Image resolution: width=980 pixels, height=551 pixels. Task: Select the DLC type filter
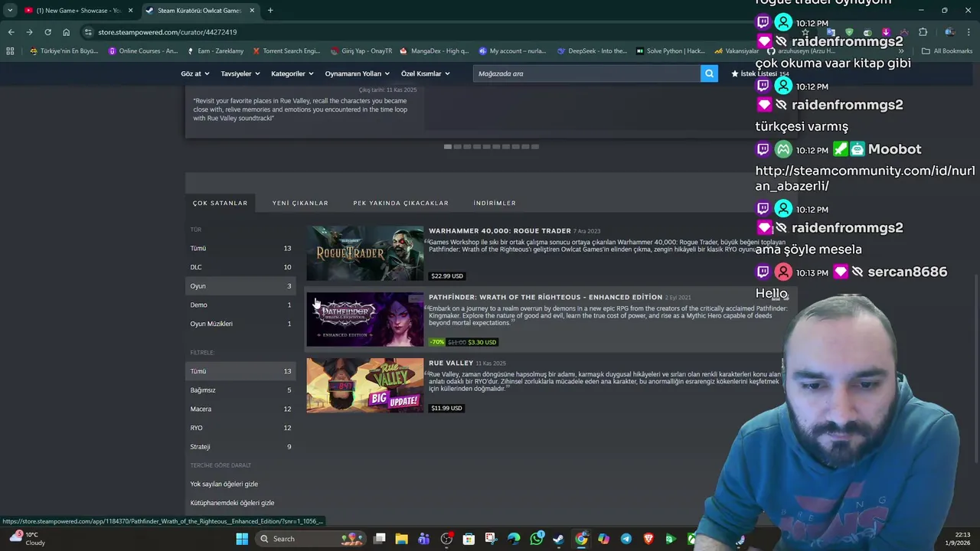coord(240,267)
